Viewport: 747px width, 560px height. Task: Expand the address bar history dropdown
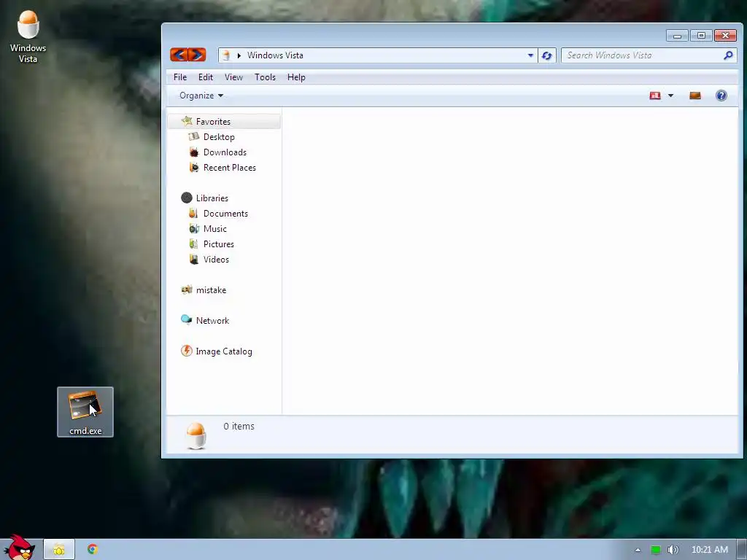point(530,55)
